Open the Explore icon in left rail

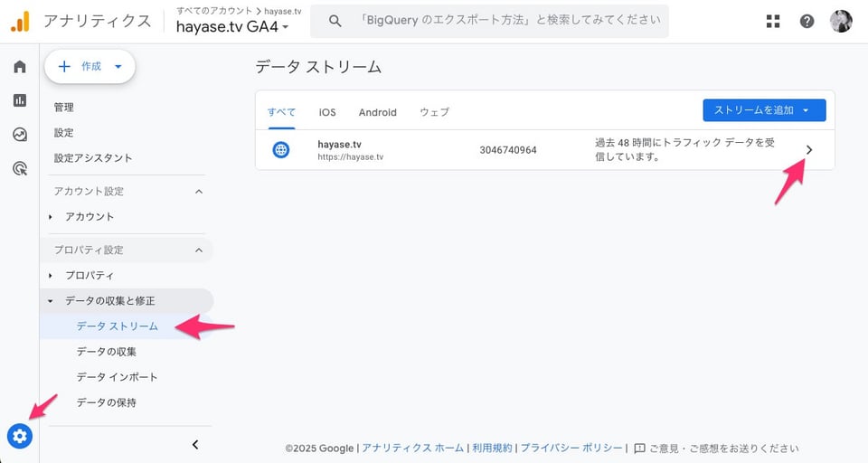20,135
